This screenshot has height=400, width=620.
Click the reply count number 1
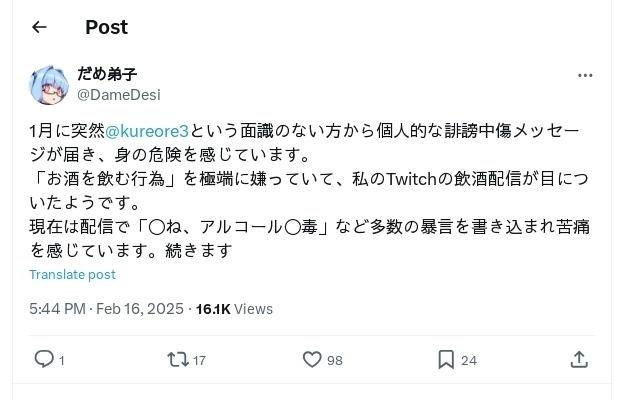tap(62, 360)
